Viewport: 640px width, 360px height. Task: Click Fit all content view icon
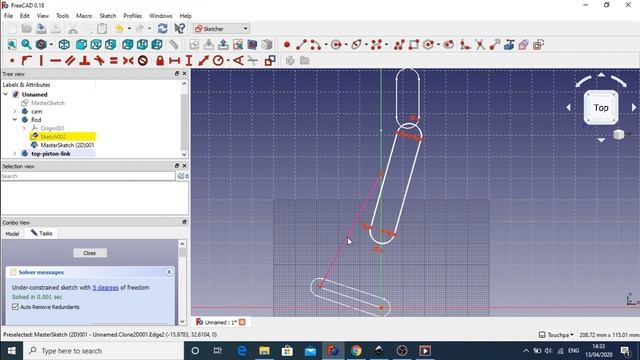tap(12, 45)
